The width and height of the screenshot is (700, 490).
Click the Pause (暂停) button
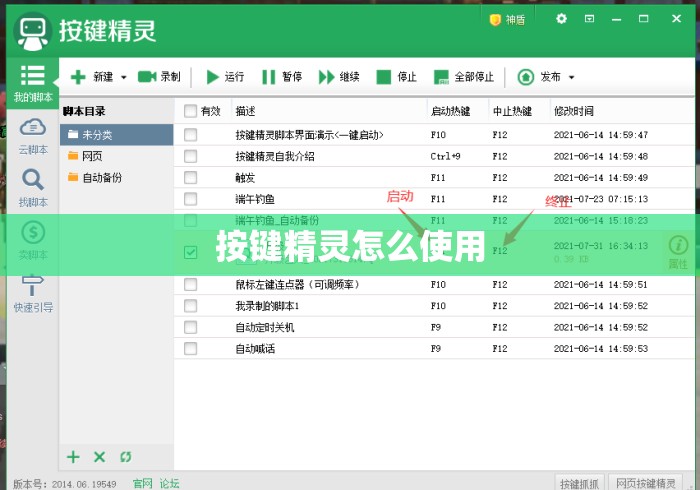coord(282,77)
